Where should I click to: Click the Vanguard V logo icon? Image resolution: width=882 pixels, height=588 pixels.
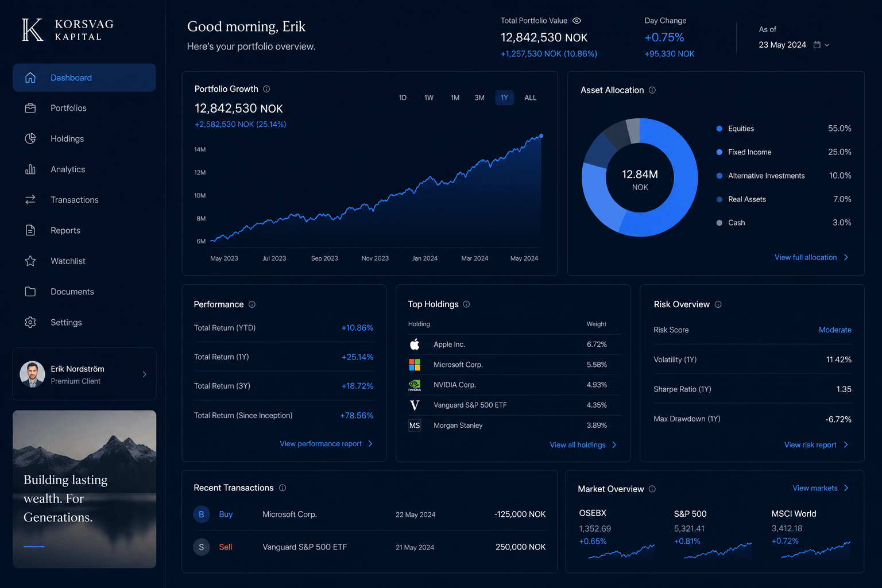pos(415,405)
